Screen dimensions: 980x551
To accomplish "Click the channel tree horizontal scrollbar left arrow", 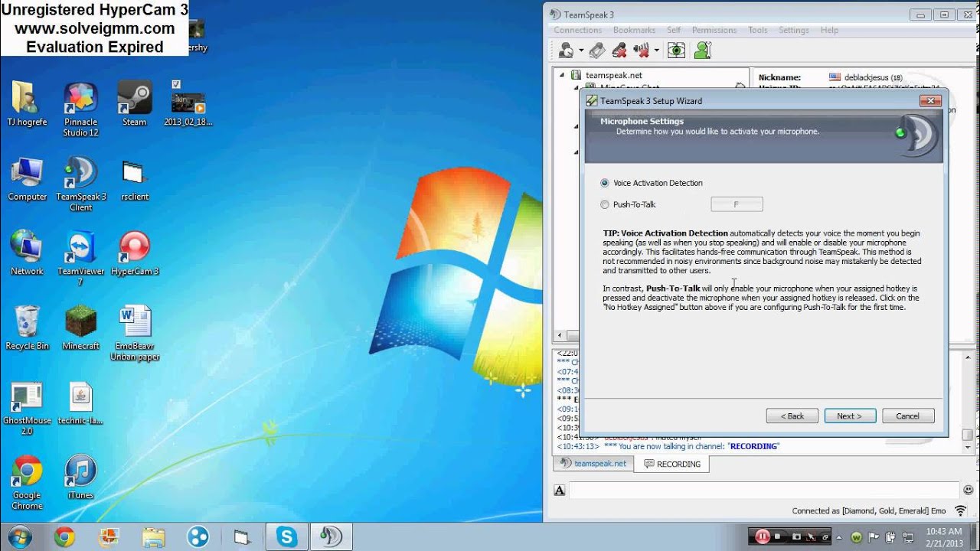I will pyautogui.click(x=560, y=336).
